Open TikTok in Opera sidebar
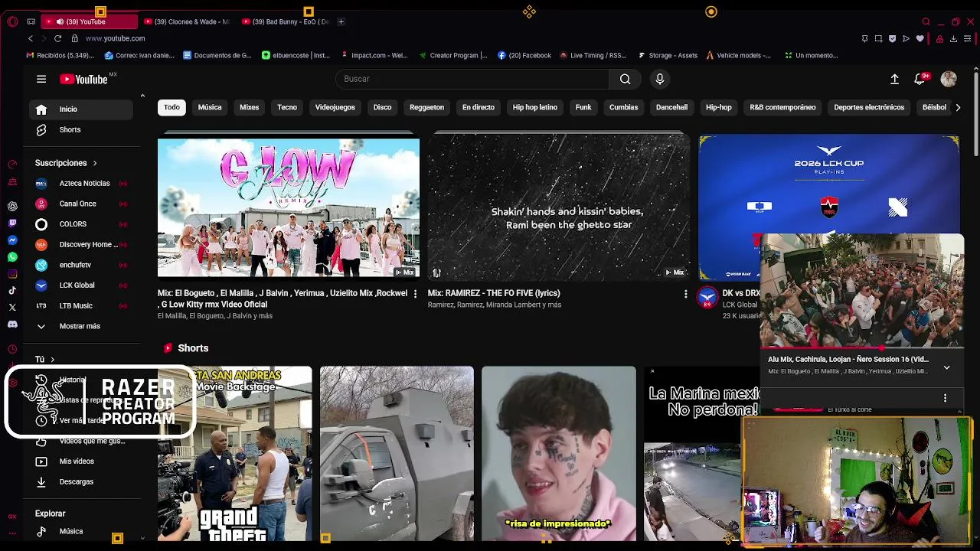980x551 pixels. (12, 290)
